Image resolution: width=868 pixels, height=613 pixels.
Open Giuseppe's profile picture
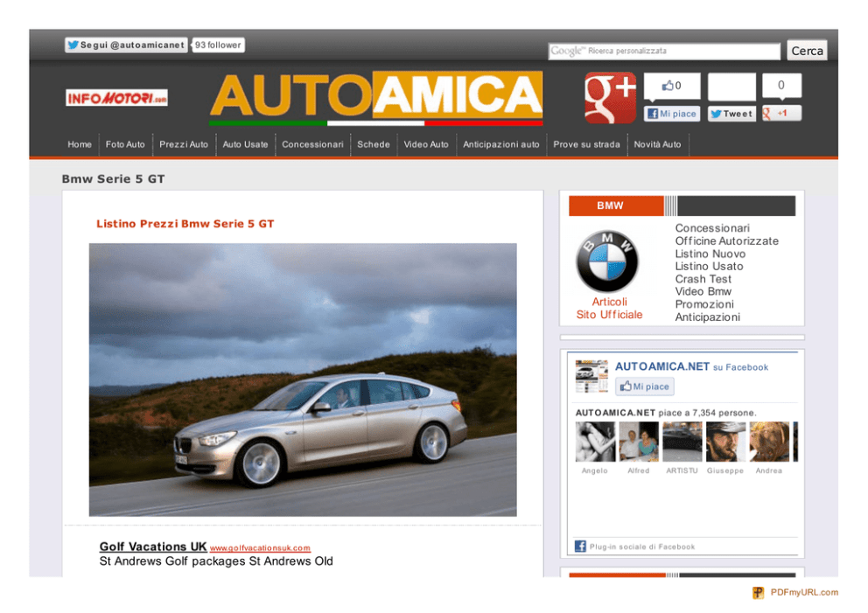725,442
